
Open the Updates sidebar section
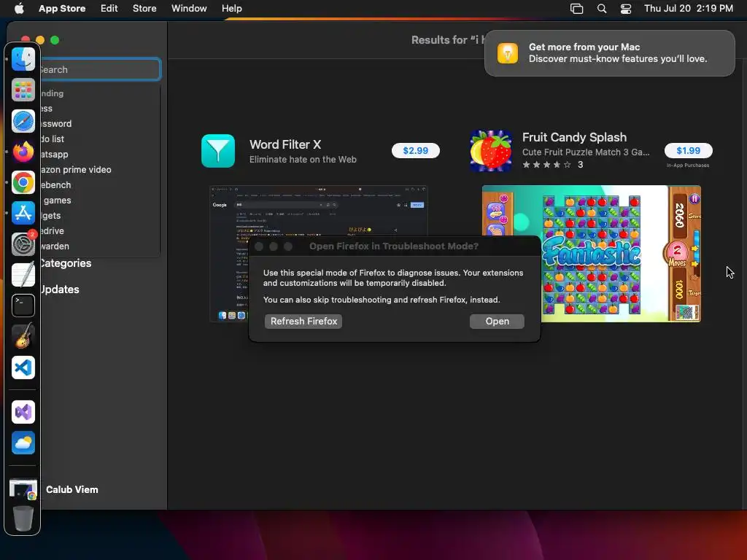60,289
